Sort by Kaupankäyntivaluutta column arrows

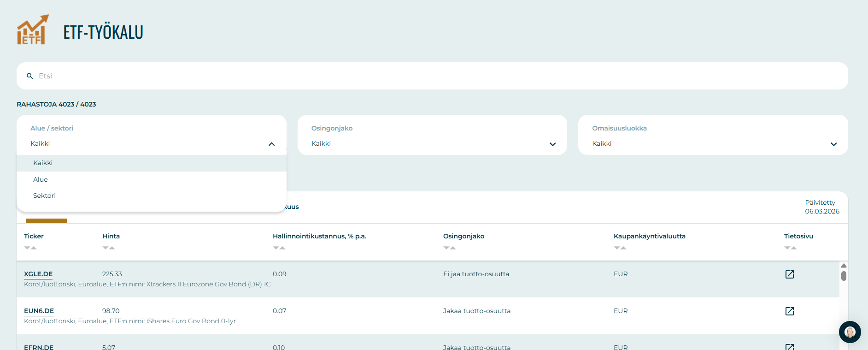point(620,248)
